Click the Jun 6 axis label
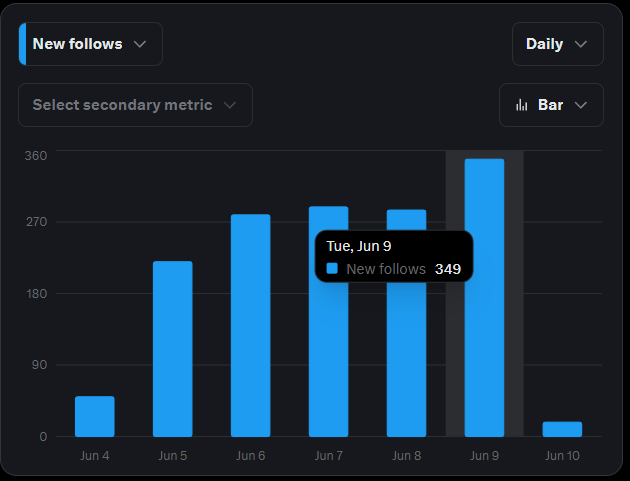Screen dimensions: 630x481 click(x=251, y=456)
